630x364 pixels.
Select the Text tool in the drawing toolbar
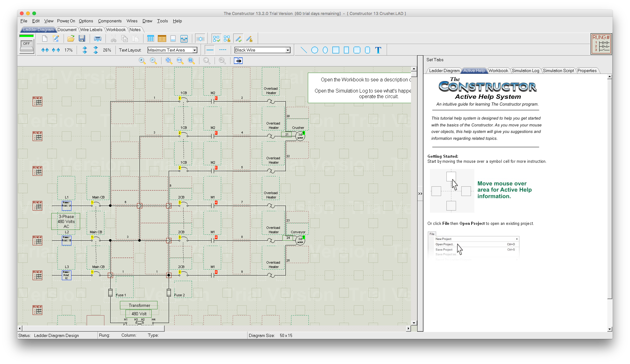(x=378, y=50)
